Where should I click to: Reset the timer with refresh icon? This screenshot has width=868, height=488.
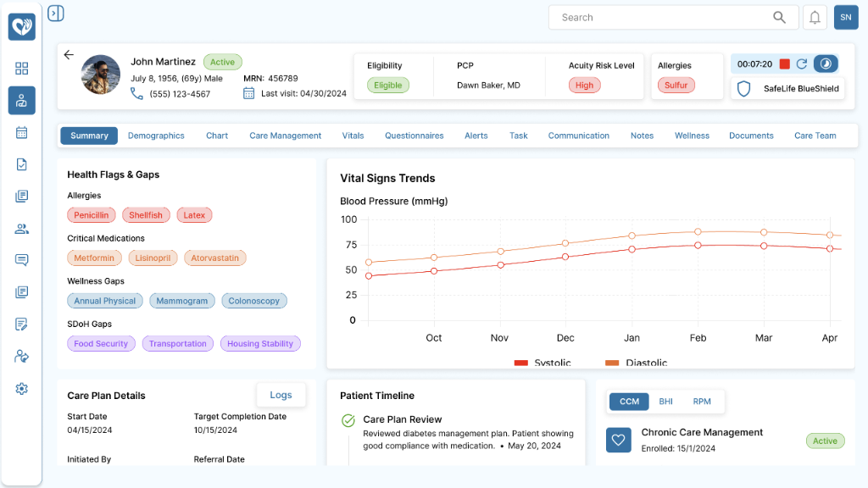(802, 64)
